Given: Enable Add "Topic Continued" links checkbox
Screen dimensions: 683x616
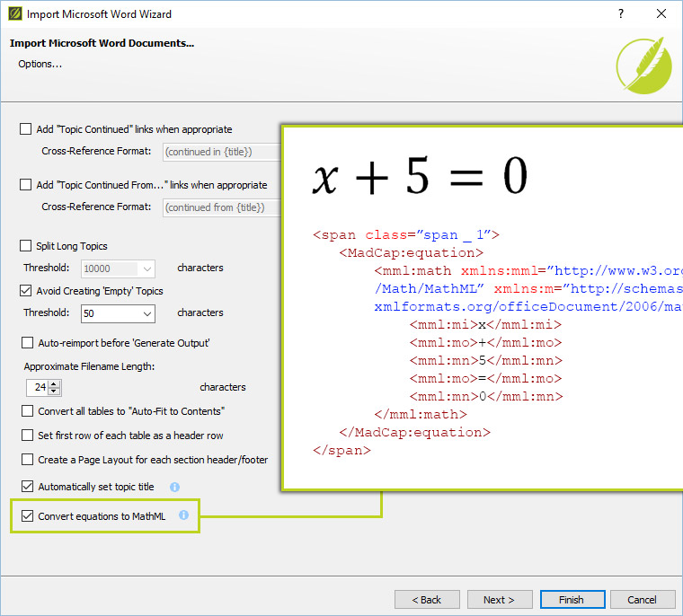Looking at the screenshot, I should point(26,129).
